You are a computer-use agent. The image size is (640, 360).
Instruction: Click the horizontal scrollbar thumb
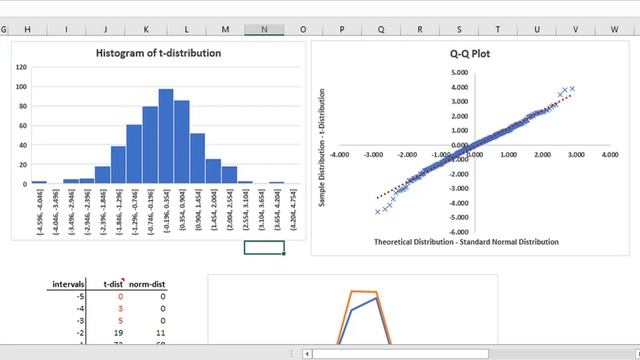coord(400,354)
